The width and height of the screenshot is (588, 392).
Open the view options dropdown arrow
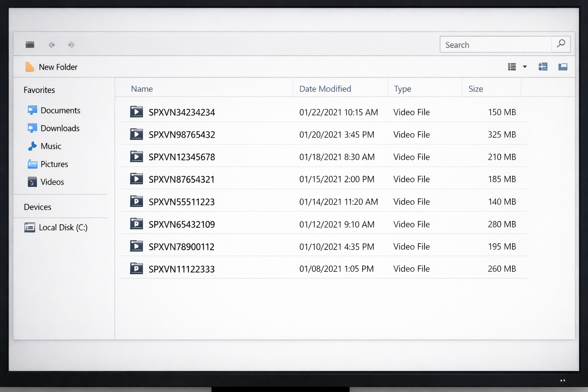[525, 67]
